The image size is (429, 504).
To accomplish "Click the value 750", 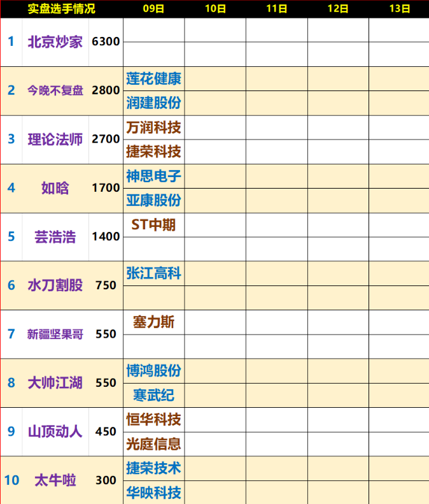I will tap(106, 285).
